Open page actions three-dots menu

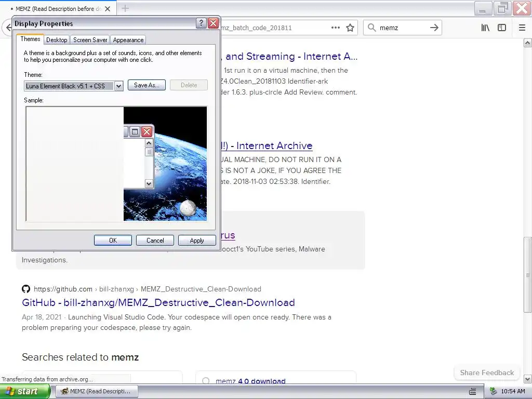336,28
